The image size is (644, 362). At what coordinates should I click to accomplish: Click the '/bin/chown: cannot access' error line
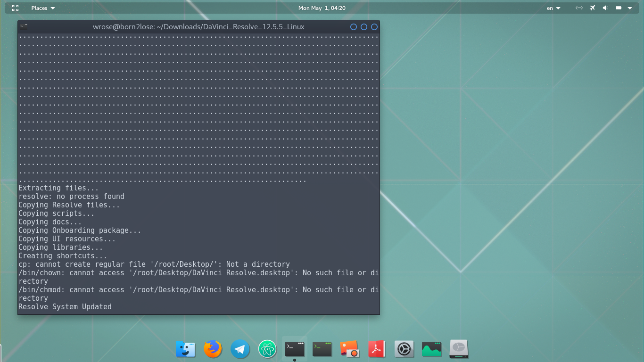click(198, 277)
